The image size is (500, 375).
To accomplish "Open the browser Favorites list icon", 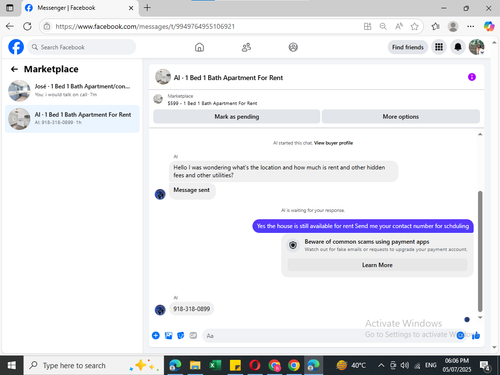I will pos(435,26).
